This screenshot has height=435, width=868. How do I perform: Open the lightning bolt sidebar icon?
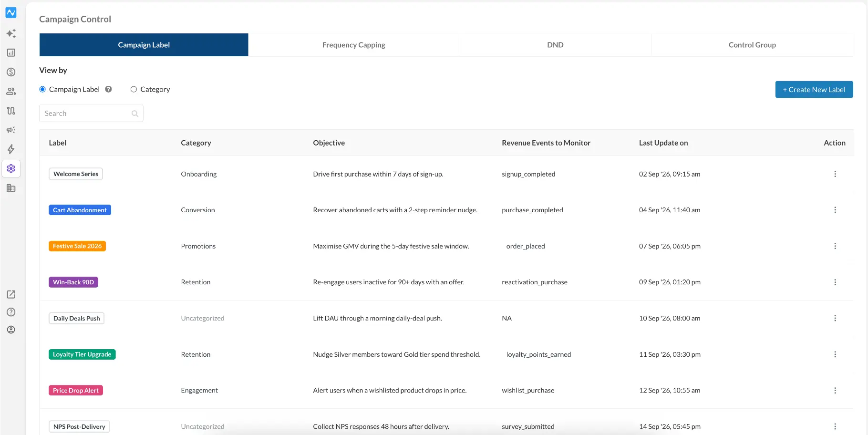click(x=11, y=149)
